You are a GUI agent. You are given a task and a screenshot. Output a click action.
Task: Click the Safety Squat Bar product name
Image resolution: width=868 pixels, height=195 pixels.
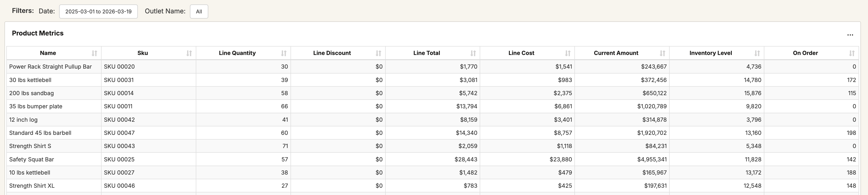(x=31, y=159)
